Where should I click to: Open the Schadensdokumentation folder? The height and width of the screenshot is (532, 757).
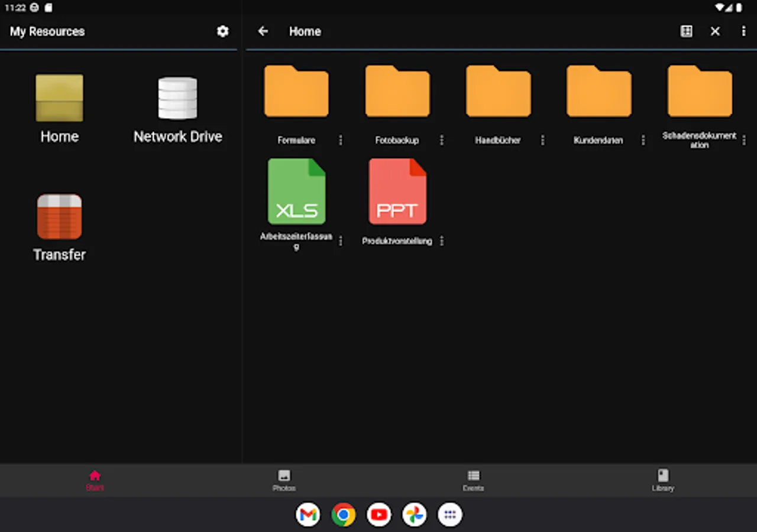coord(700,91)
